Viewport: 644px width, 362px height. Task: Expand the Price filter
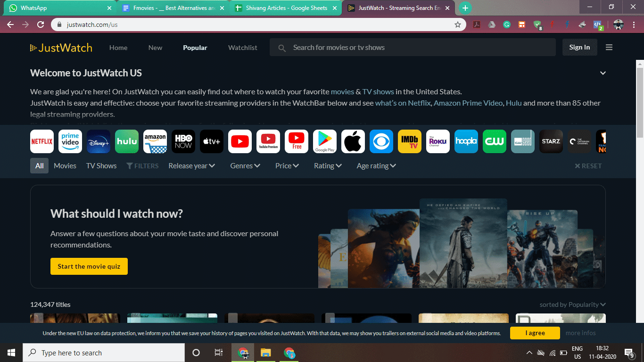click(x=287, y=166)
